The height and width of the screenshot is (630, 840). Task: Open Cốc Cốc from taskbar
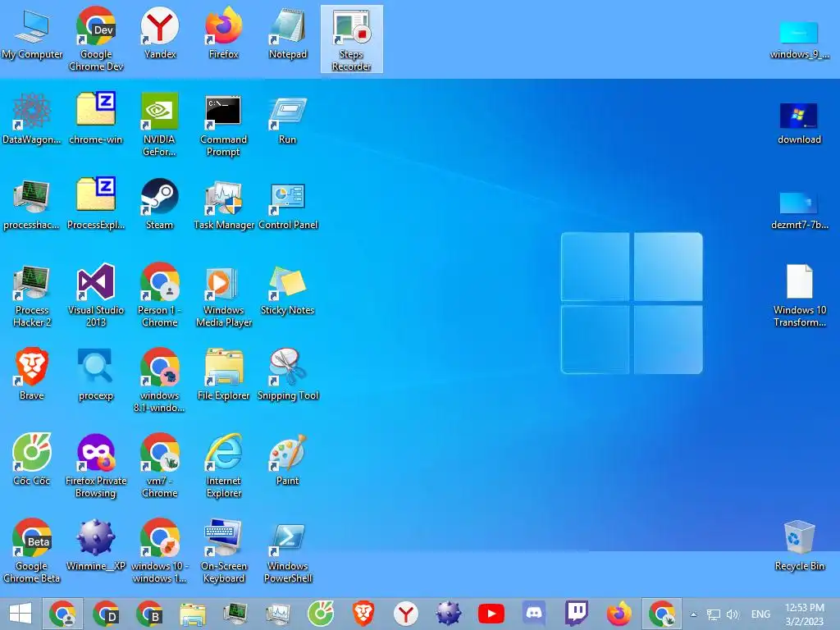coord(321,614)
